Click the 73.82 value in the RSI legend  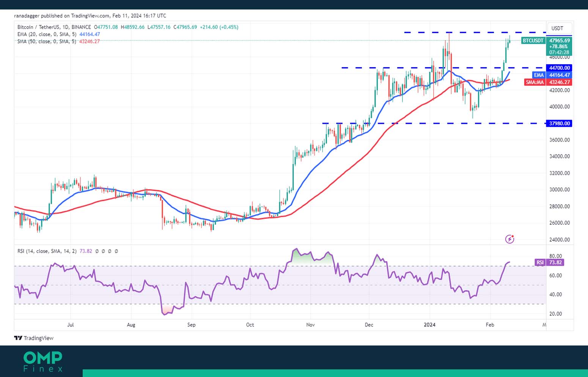[86, 251]
